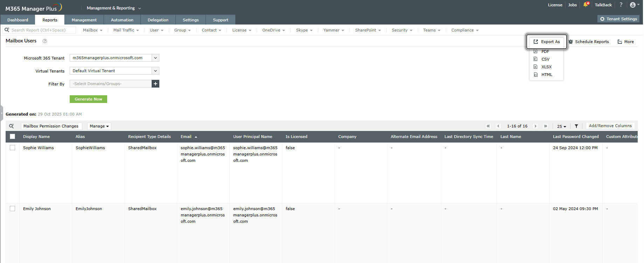644x263 pixels.
Task: Expand the Microsoft 365 Tenant dropdown
Action: 155,58
